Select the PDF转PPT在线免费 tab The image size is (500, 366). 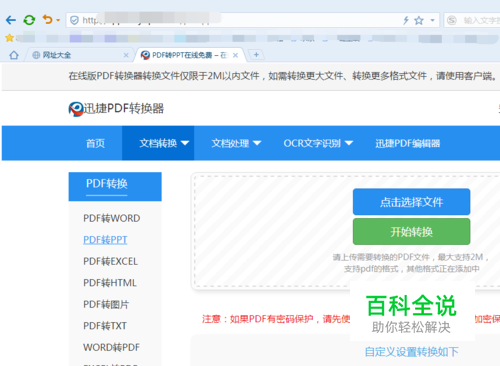click(189, 55)
